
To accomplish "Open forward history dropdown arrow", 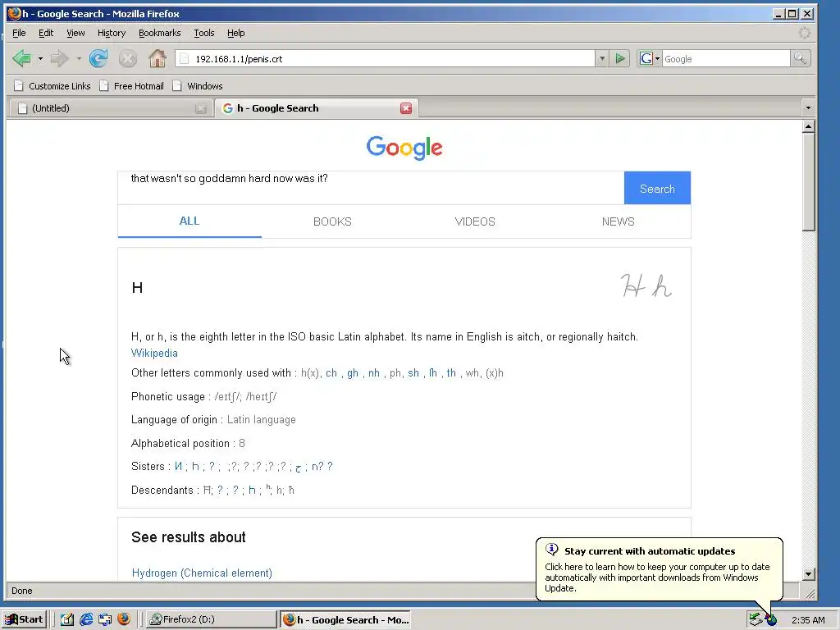I will click(x=79, y=58).
